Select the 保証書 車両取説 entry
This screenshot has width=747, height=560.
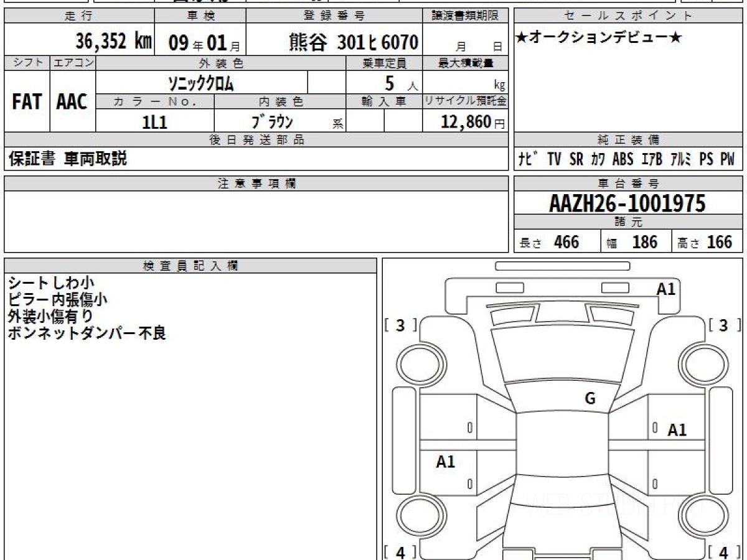pos(67,159)
